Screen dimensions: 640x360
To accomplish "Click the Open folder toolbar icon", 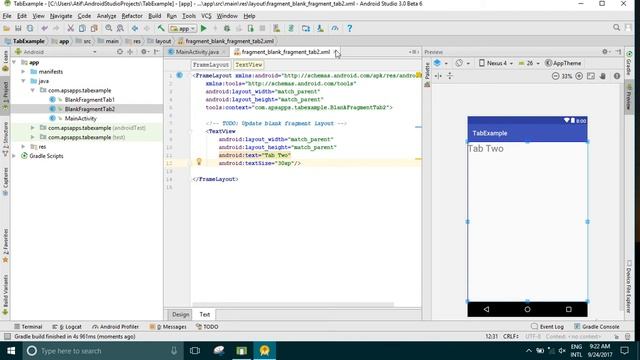I will point(6,29).
